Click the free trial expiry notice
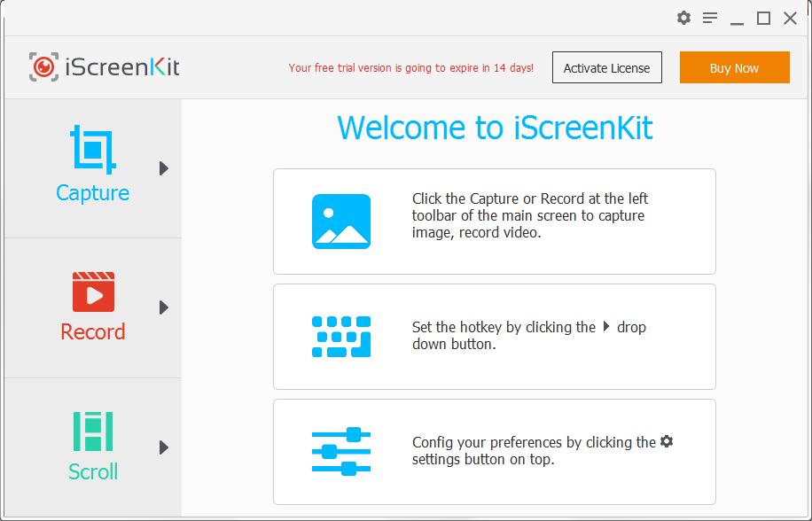The width and height of the screenshot is (812, 521). click(411, 67)
